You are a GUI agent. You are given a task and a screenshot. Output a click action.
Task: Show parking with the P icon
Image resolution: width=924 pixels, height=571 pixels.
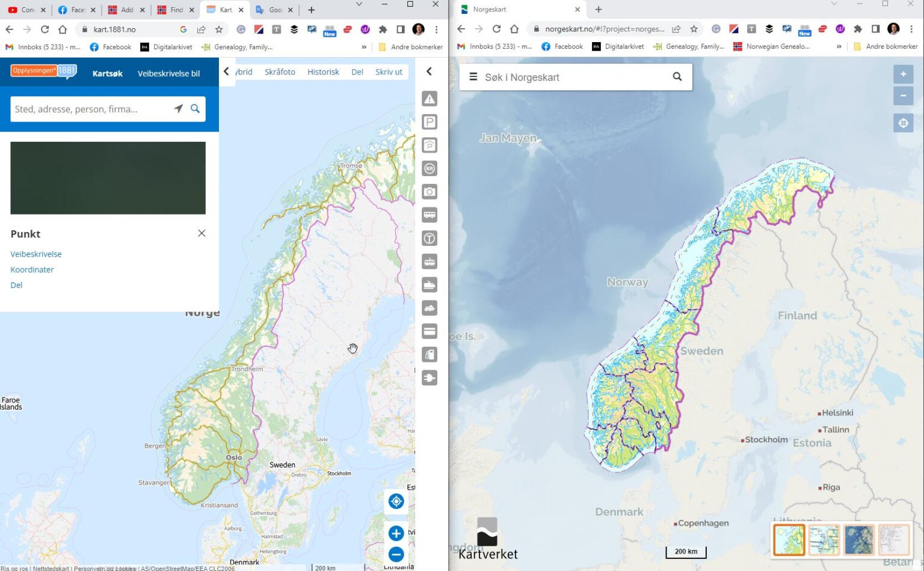pos(429,121)
